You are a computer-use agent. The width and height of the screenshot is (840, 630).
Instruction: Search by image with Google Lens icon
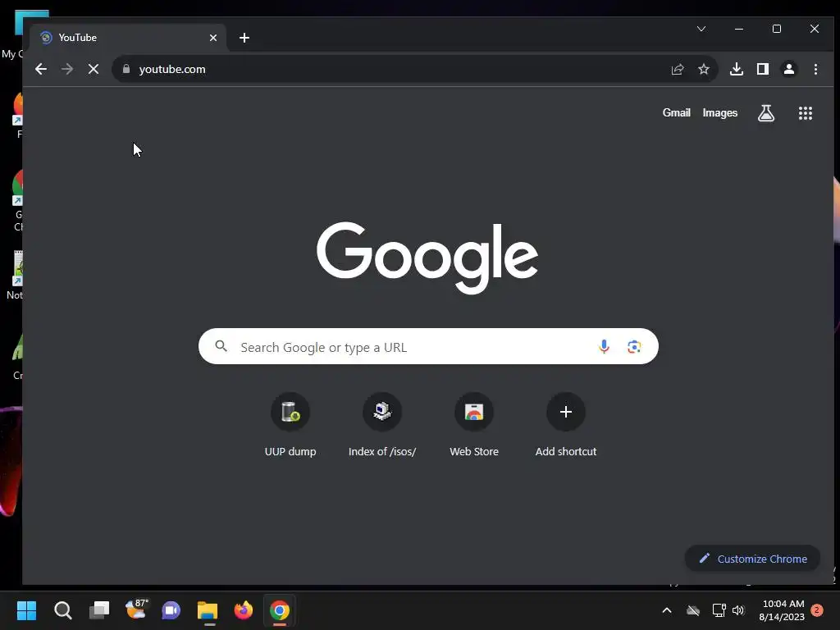[x=634, y=347]
